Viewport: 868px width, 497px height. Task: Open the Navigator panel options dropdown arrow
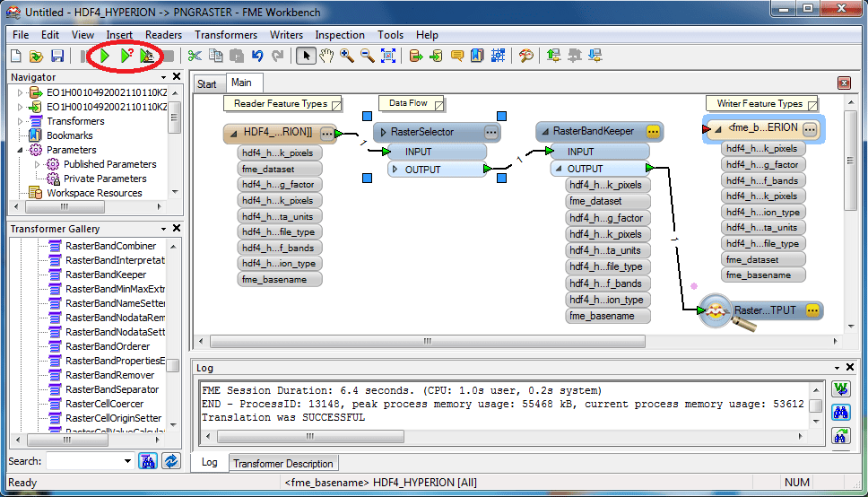pos(164,77)
